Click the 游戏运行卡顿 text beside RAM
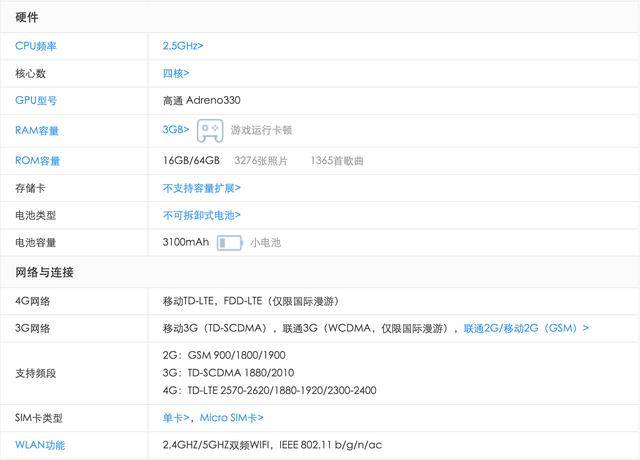The height and width of the screenshot is (460, 640). pos(261,130)
